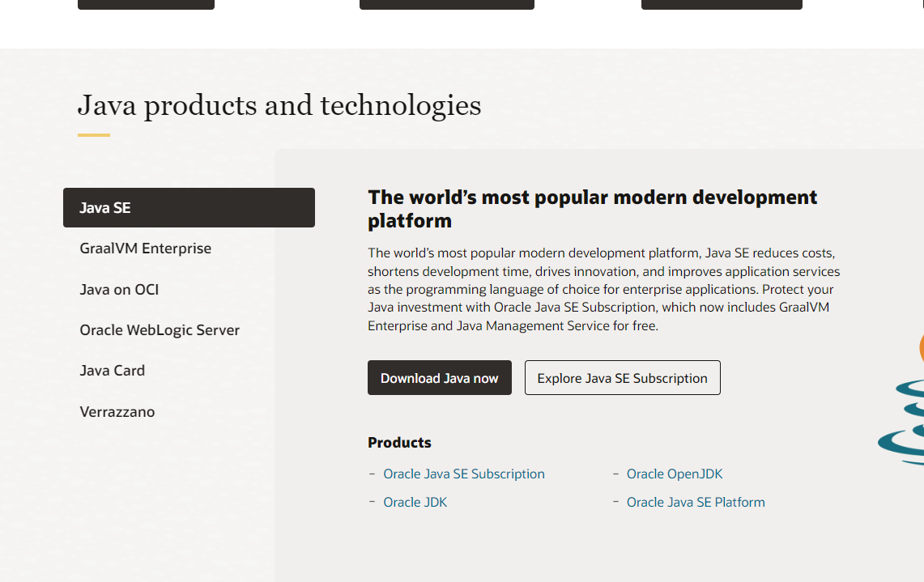Switch to the Java Card tab
Viewport: 924px width, 582px height.
pyautogui.click(x=112, y=371)
